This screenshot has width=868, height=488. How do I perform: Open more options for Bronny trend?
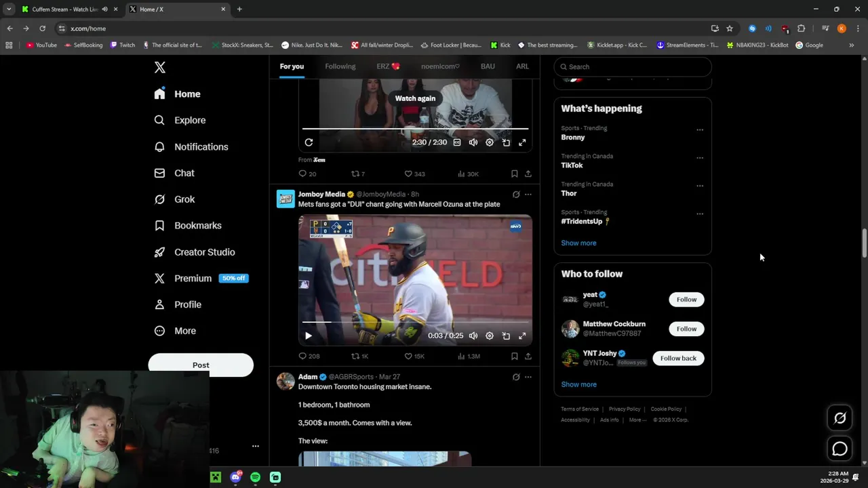700,129
